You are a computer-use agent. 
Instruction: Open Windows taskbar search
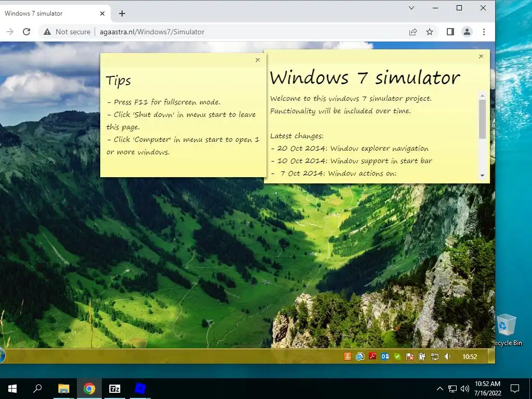tap(37, 389)
